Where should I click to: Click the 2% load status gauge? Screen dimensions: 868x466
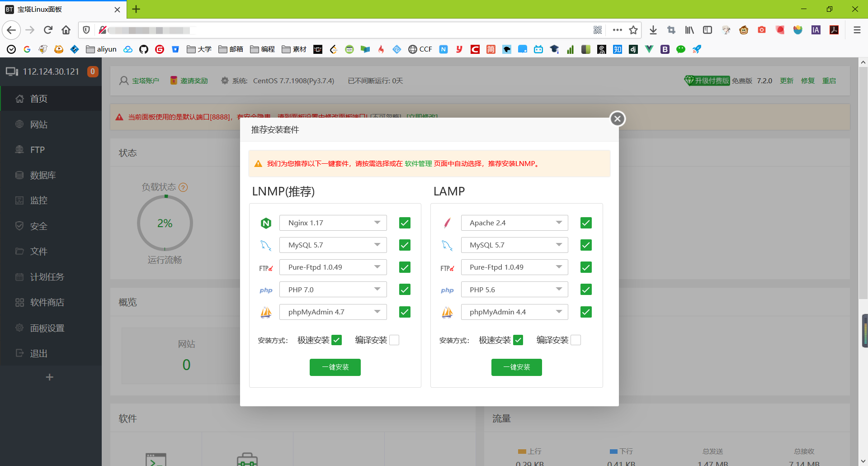click(165, 223)
